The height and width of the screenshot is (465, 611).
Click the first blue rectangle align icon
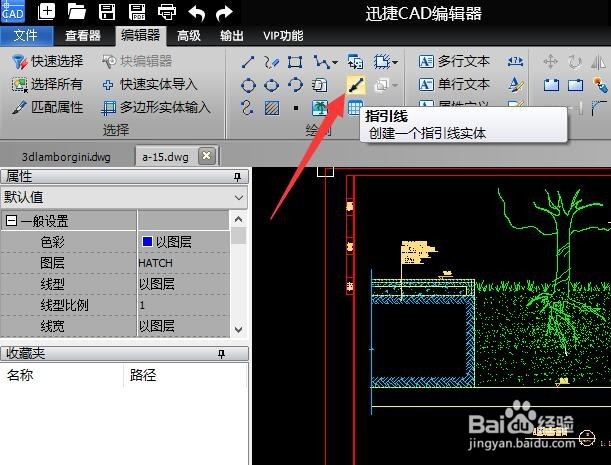pos(551,85)
